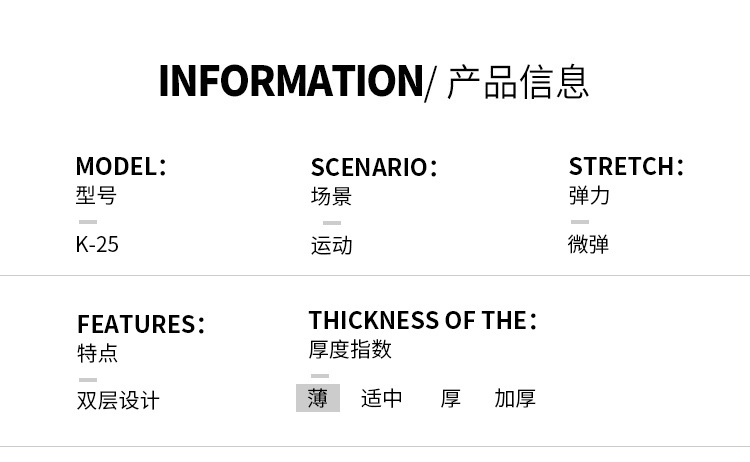750x462 pixels.
Task: Pick the 厚 thickness option
Action: (450, 398)
